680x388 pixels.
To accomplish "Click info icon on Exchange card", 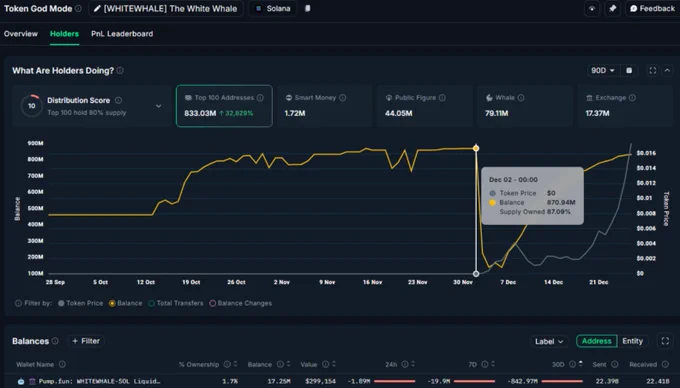I will (632, 98).
